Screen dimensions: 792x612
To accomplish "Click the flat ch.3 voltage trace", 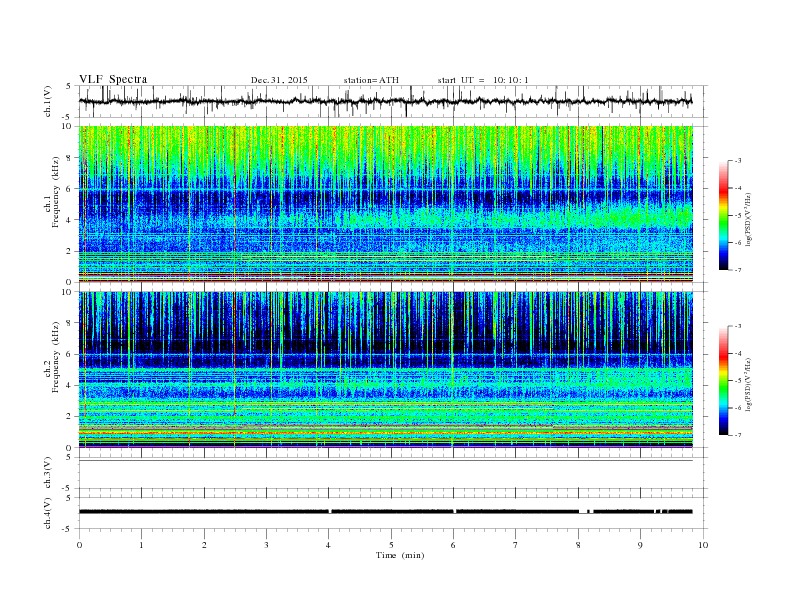I will point(386,461).
